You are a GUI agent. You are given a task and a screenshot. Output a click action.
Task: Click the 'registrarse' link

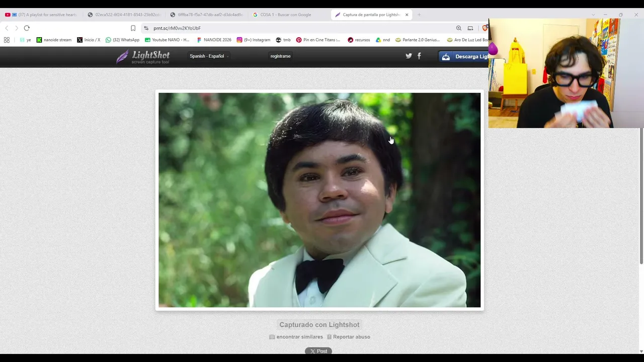[280, 56]
